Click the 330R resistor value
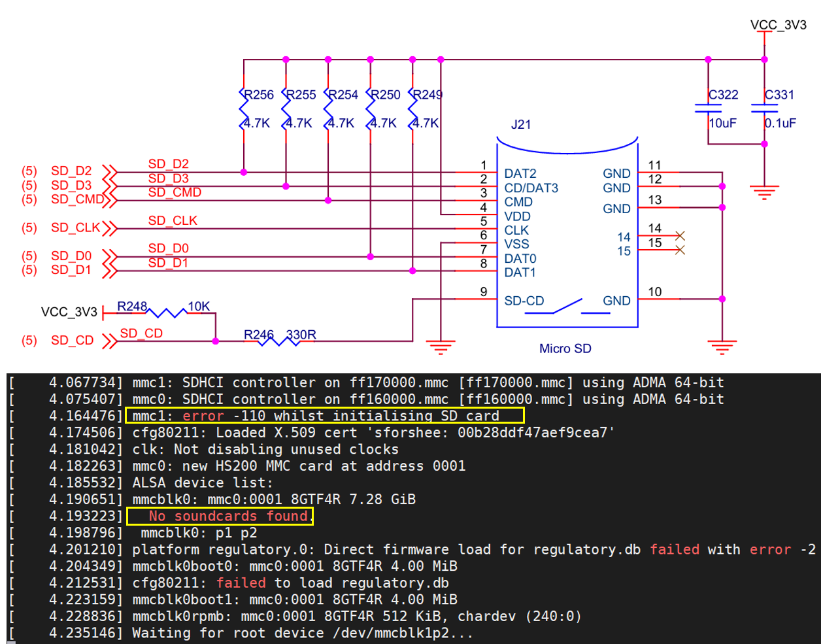The image size is (823, 644). coord(301,335)
